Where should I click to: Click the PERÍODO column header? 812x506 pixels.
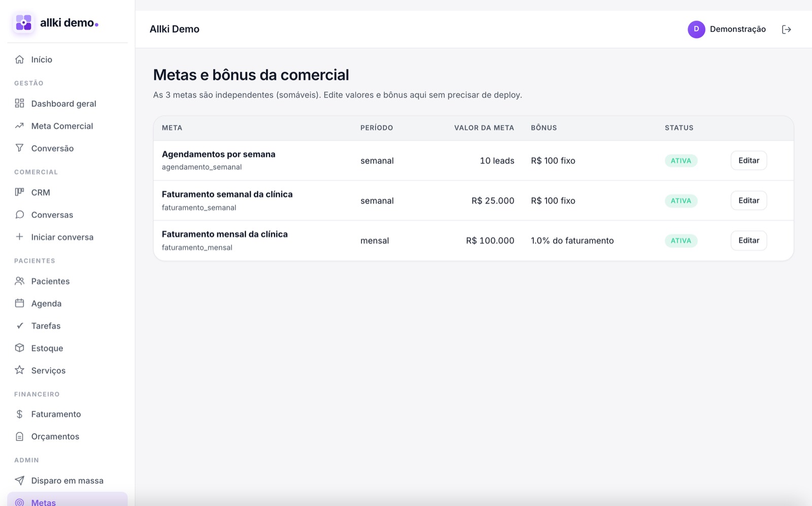[377, 128]
